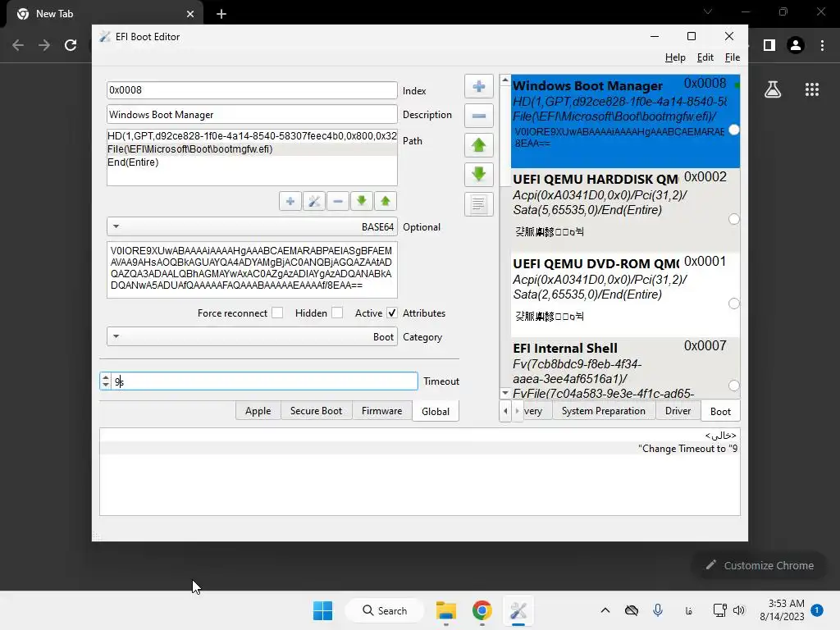The width and height of the screenshot is (840, 630).
Task: Click the Timeout input field
Action: coord(265,381)
